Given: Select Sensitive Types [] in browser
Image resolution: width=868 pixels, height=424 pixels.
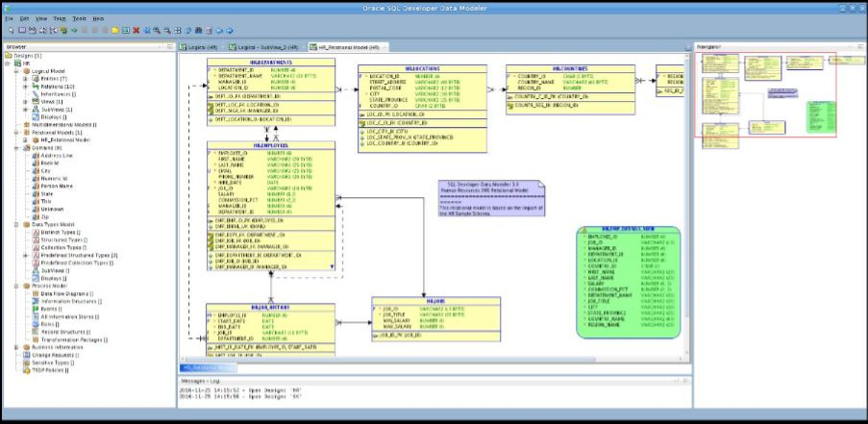Looking at the screenshot, I should 53,362.
